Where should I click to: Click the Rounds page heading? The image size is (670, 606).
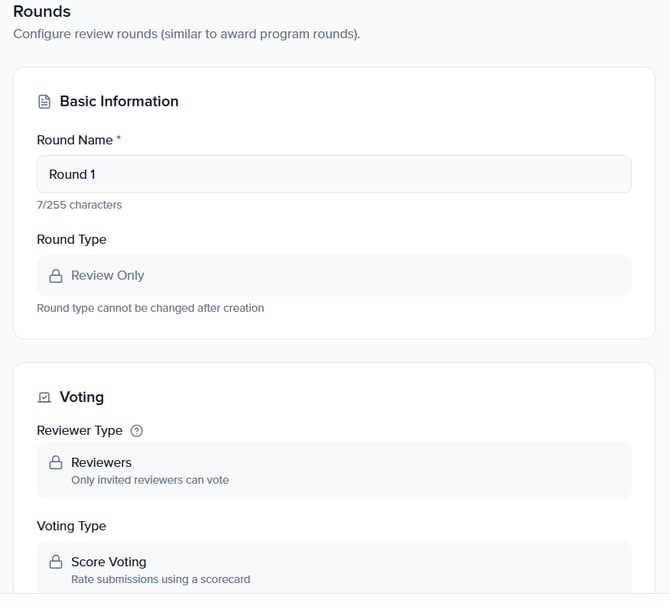pos(42,12)
